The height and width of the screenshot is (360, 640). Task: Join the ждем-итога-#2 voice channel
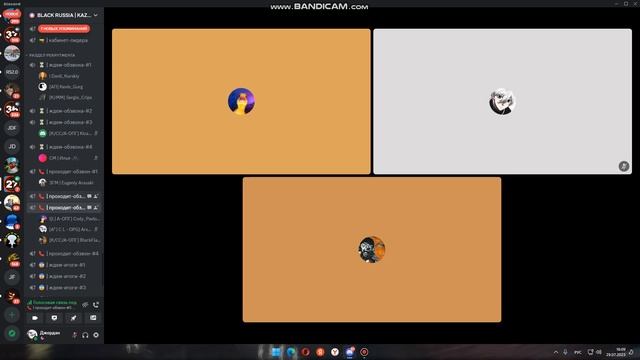[x=64, y=276]
